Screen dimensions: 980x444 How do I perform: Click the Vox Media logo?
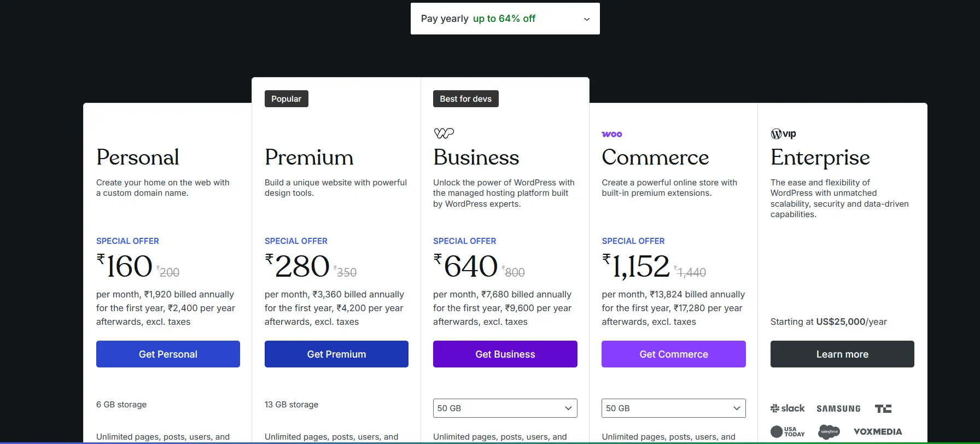[x=878, y=431]
